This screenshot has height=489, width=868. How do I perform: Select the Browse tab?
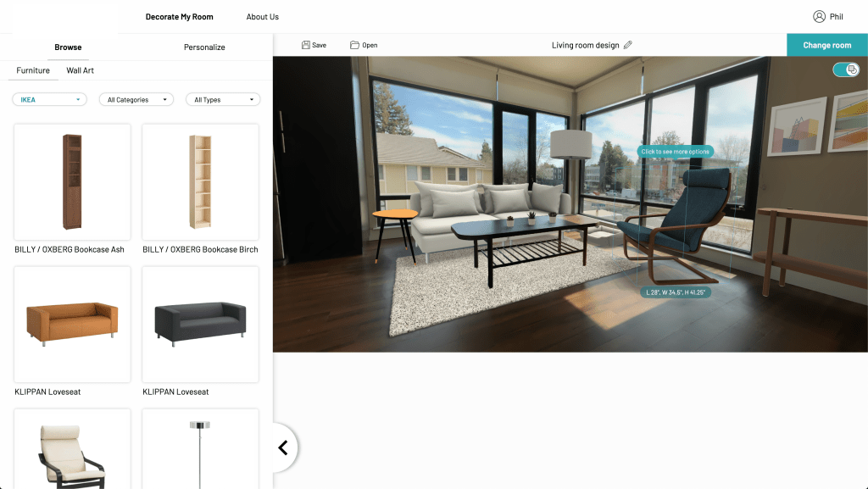(x=68, y=47)
